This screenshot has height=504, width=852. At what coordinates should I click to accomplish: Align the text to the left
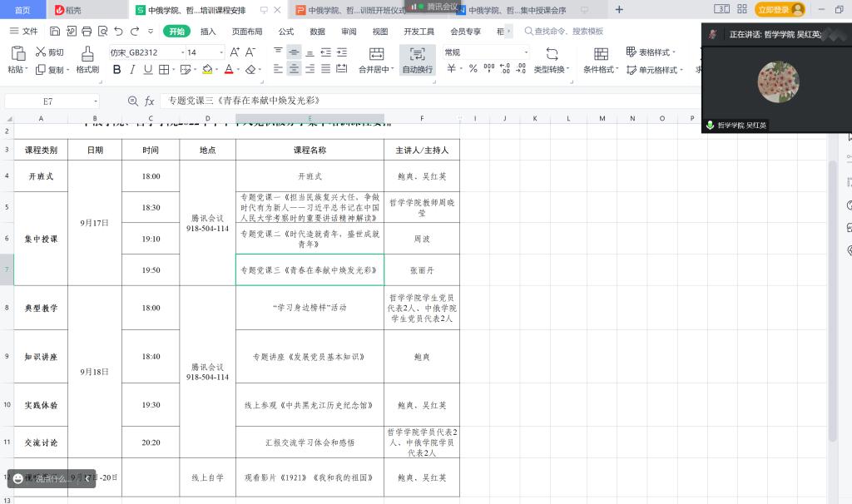[x=278, y=69]
